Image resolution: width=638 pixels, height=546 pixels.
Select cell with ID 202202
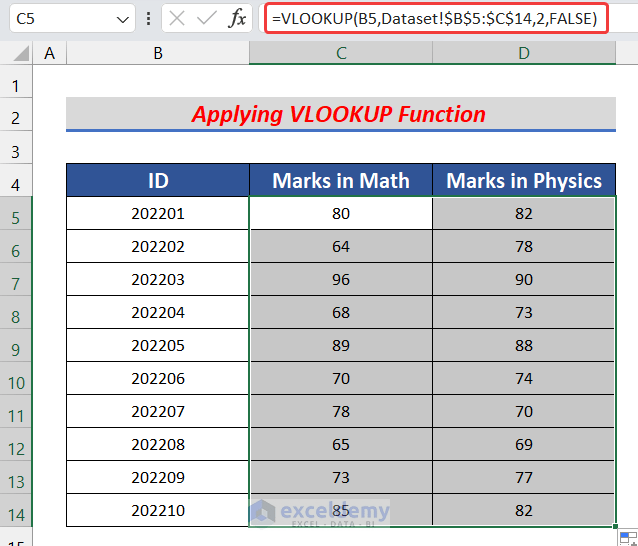click(x=158, y=246)
